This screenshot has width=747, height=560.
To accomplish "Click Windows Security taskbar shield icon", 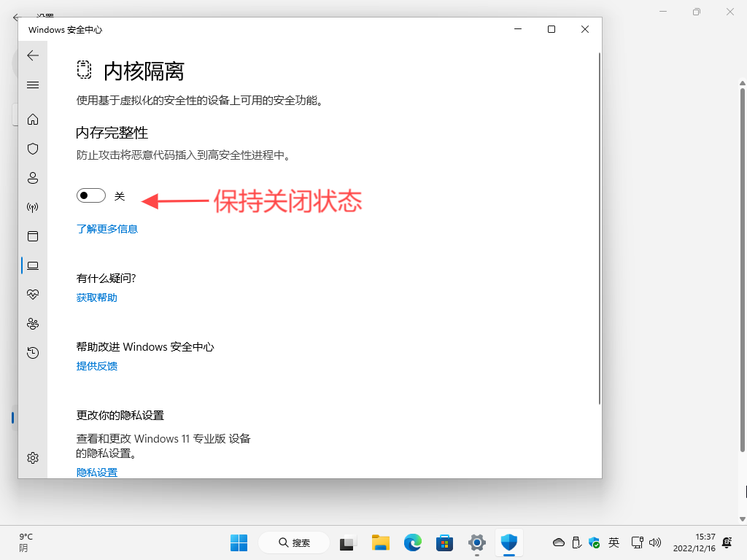I will (508, 542).
